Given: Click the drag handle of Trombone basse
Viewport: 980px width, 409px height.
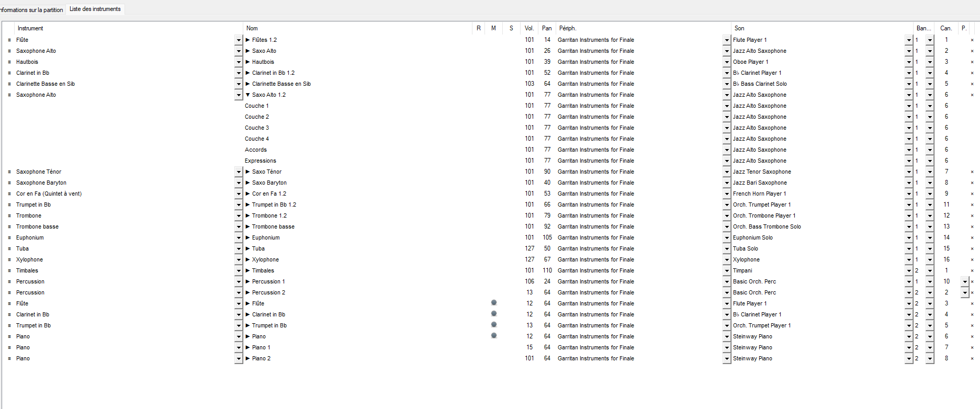Looking at the screenshot, I should [x=9, y=227].
